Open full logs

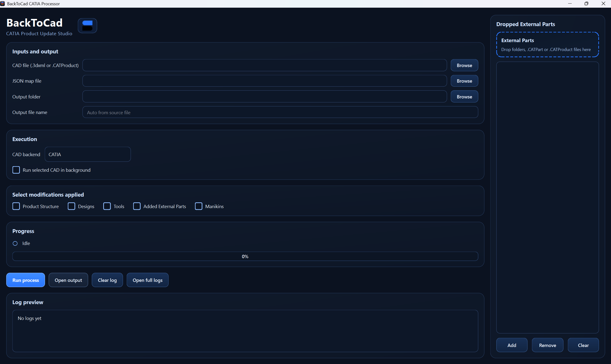(147, 280)
